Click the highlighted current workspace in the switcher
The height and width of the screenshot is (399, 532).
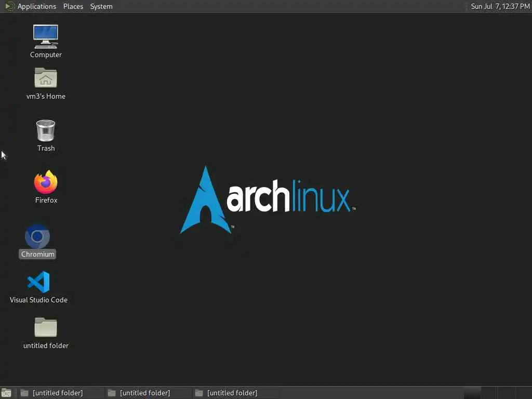pyautogui.click(x=472, y=393)
